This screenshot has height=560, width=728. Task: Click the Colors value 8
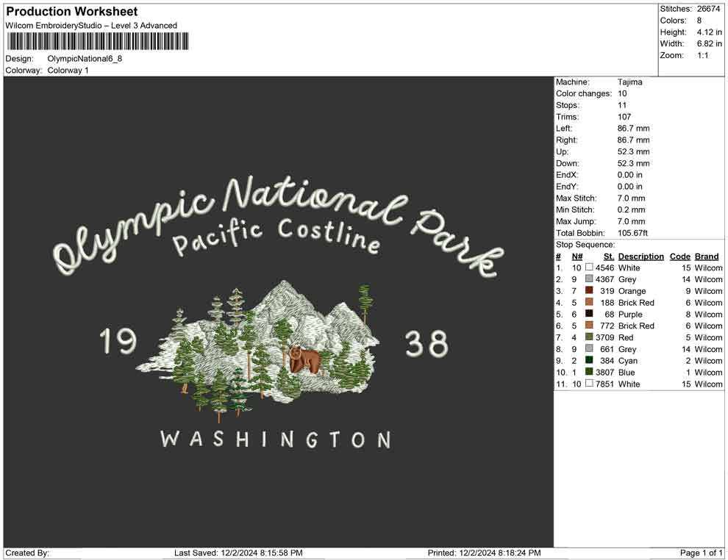pos(699,21)
